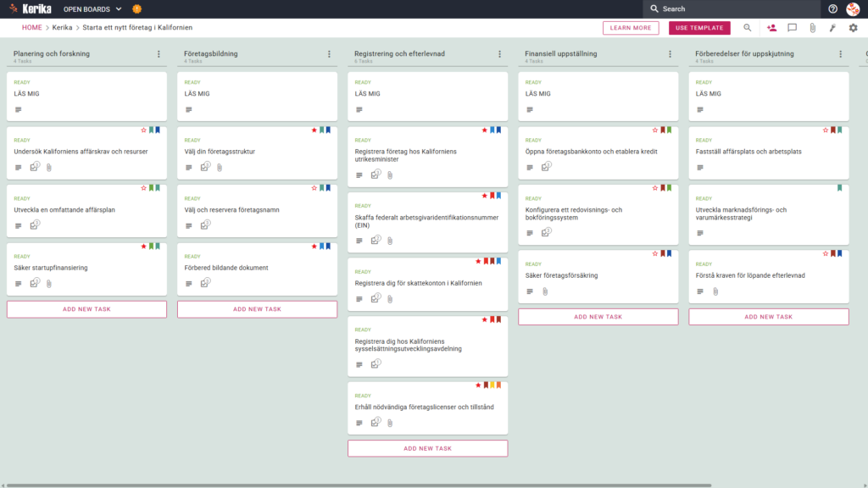
Task: Open attachment icon on Säker startupfinansiering card
Action: 48,283
